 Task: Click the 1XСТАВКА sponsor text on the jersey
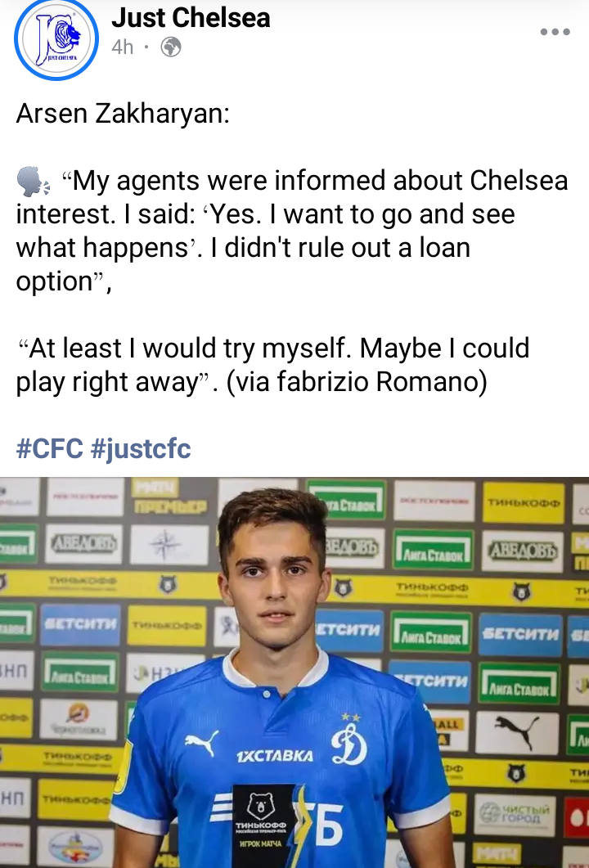click(275, 756)
